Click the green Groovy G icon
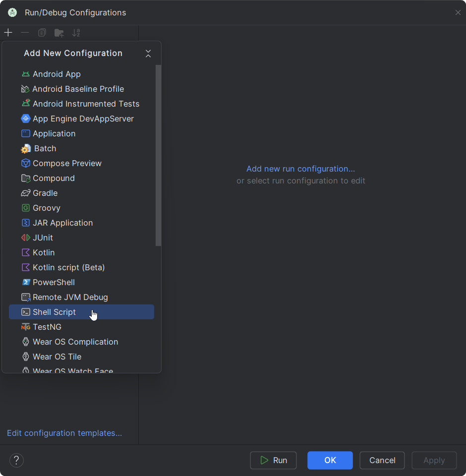 click(x=26, y=208)
